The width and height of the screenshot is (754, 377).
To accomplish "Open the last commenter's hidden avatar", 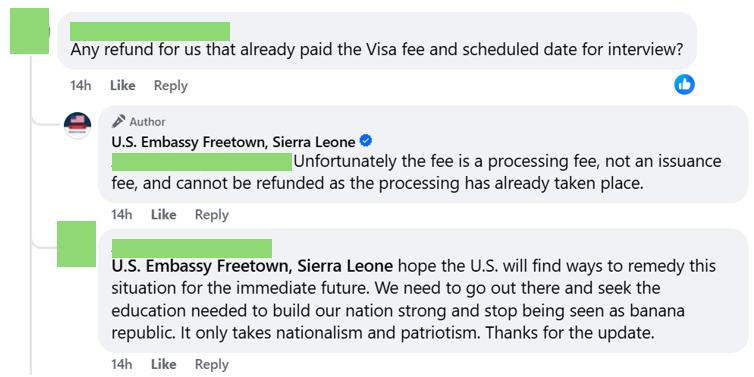I will (76, 244).
